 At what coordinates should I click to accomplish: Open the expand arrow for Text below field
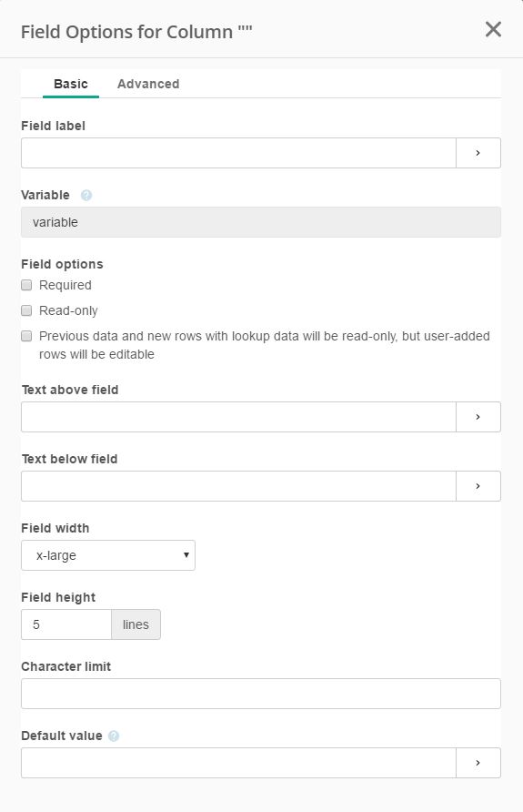coord(478,486)
